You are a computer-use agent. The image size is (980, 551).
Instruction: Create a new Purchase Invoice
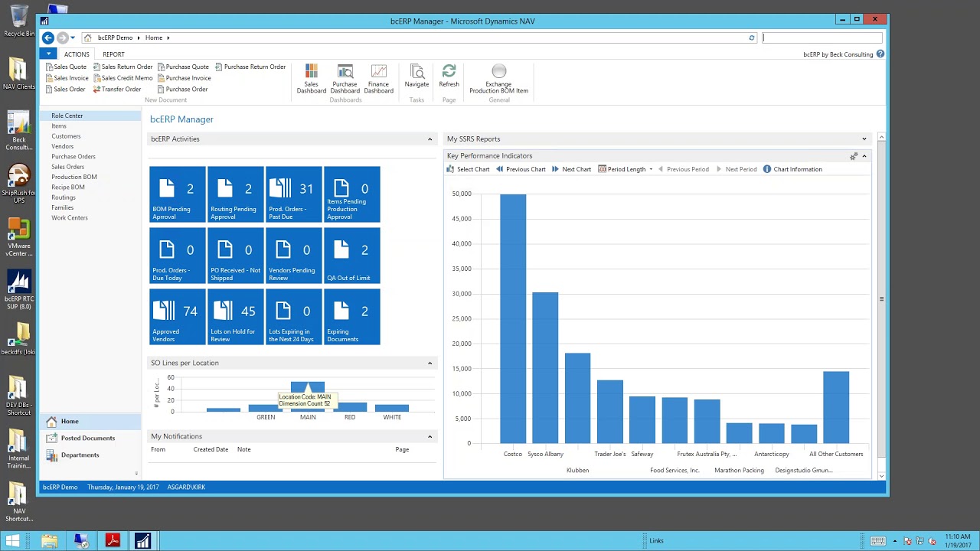click(x=184, y=78)
